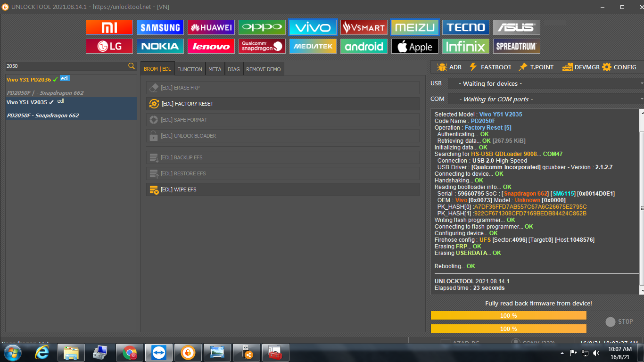This screenshot has height=362, width=644.
Task: Select Vivo Y31 PD2036 in model list
Action: [71, 86]
